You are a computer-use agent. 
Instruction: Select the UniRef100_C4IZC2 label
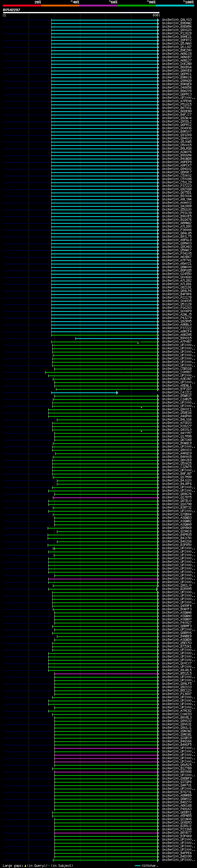point(176,392)
